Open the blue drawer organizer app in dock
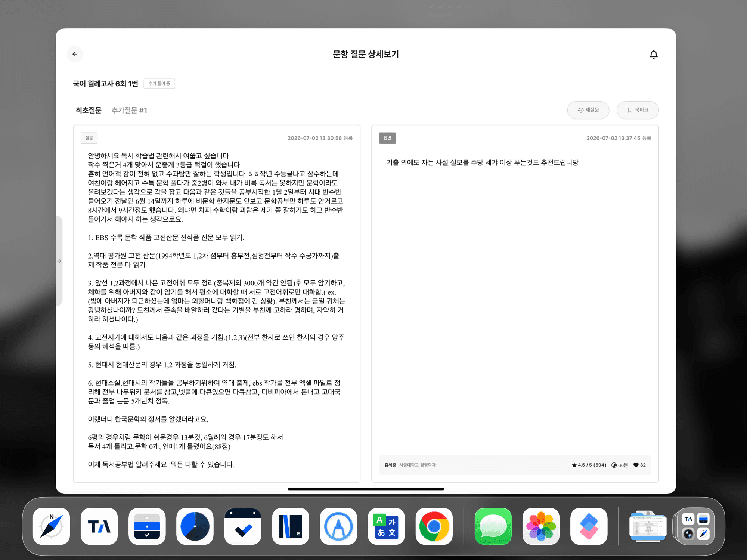Screen dimensions: 747x560 click(x=147, y=526)
